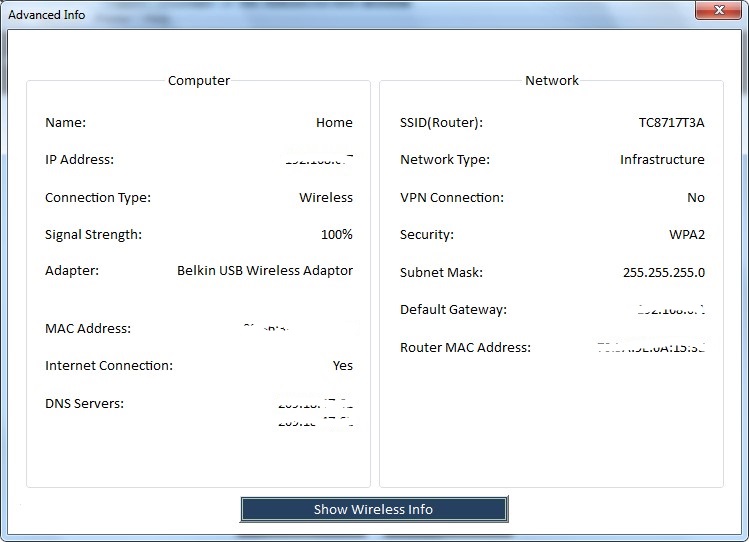Select 'Belkin USB Wireless Adaptor' text
This screenshot has width=749, height=542.
point(265,271)
